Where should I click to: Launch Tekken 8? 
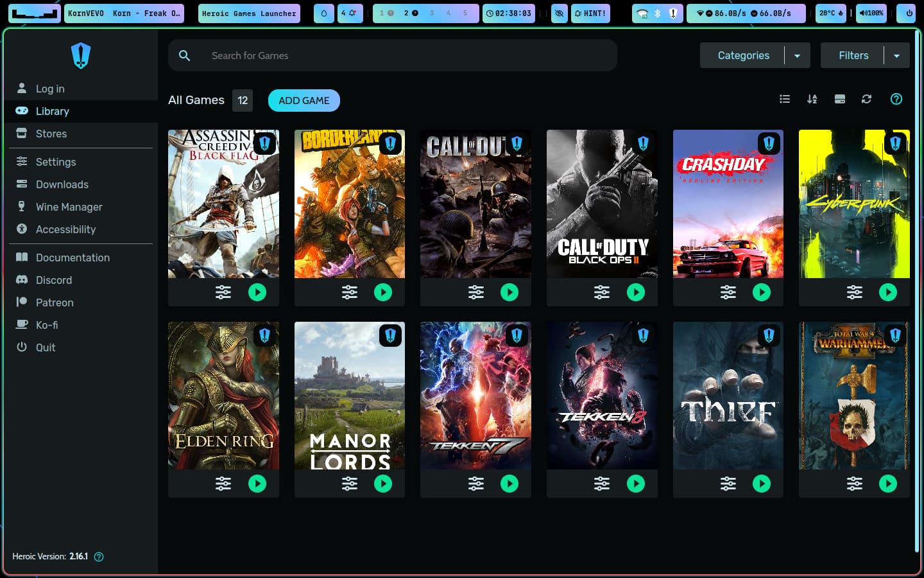click(636, 484)
